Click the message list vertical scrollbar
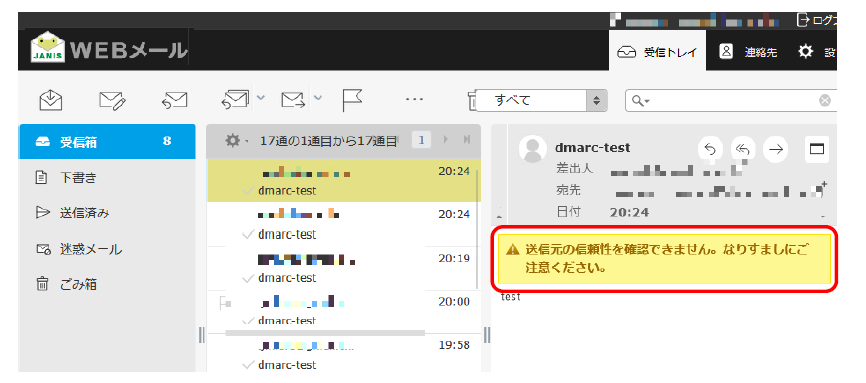The width and height of the screenshot is (866, 383). click(x=478, y=229)
